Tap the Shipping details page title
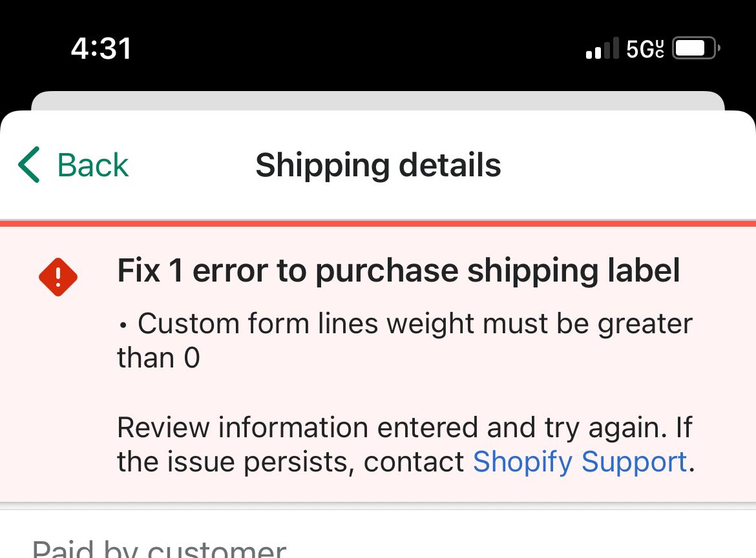Viewport: 756px width, 558px height. click(x=378, y=165)
